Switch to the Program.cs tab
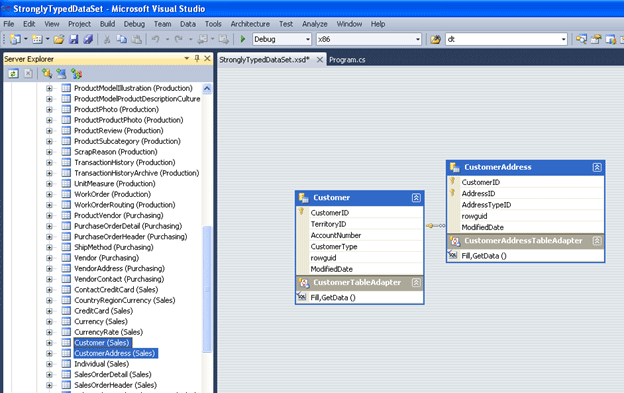 [x=347, y=60]
